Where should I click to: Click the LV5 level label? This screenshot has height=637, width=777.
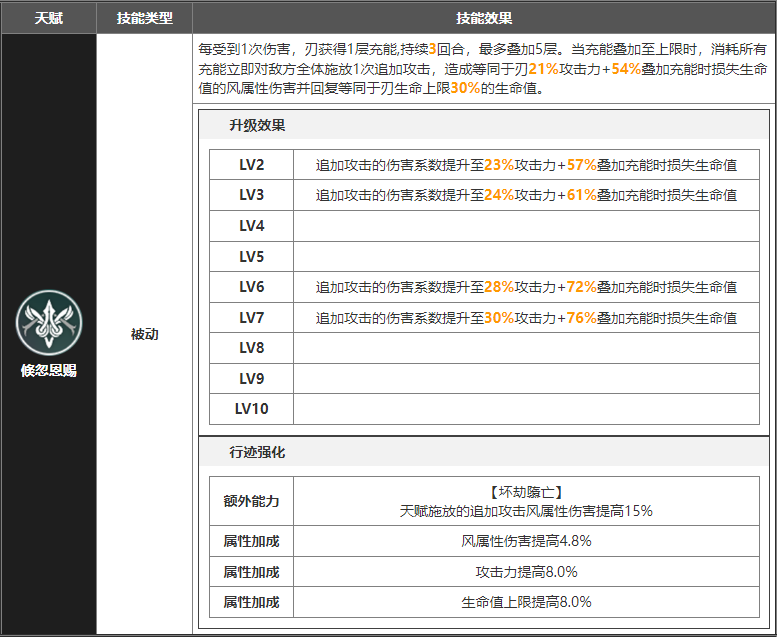coord(251,257)
